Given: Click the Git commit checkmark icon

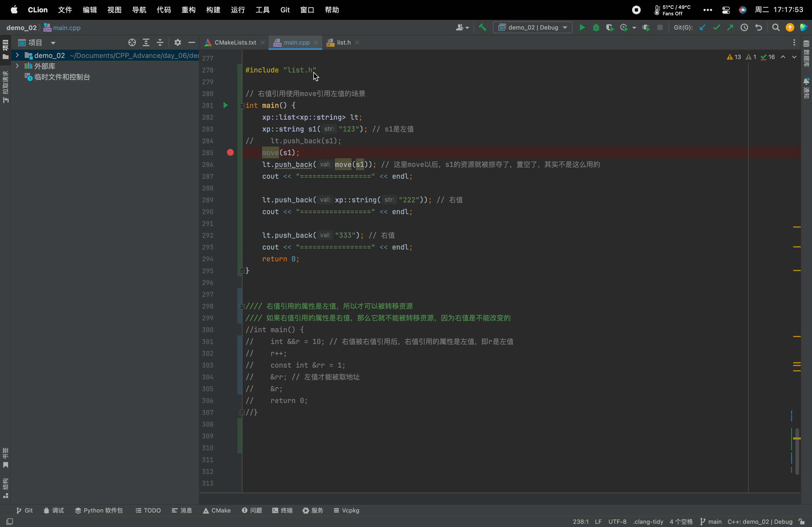Looking at the screenshot, I should [716, 28].
